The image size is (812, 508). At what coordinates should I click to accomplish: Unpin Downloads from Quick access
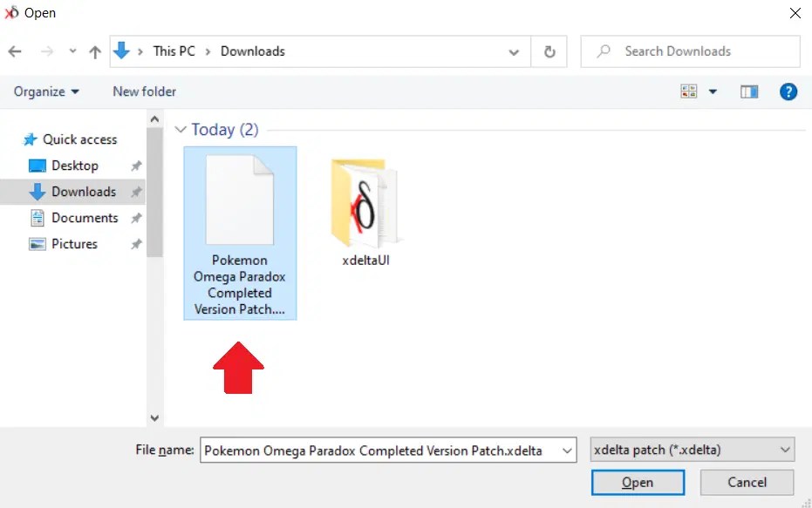click(137, 192)
